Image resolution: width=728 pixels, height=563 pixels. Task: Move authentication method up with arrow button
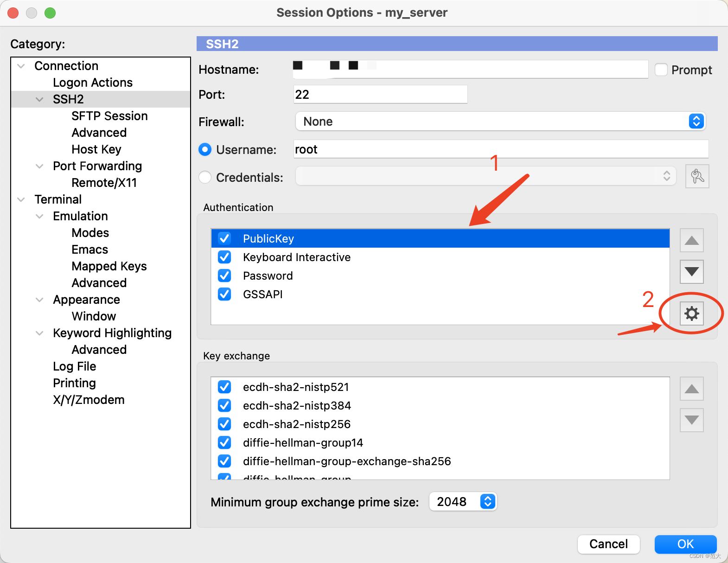pos(691,240)
